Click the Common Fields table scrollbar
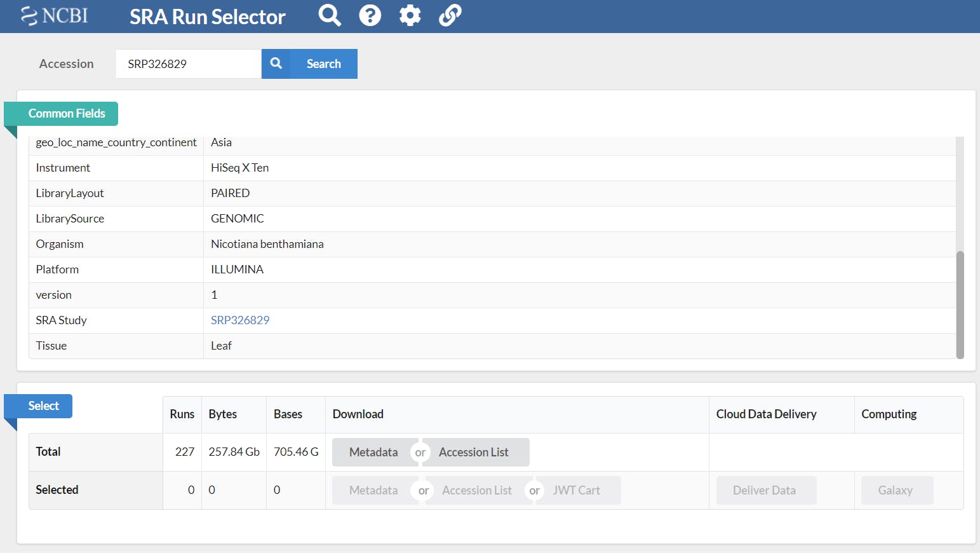Image resolution: width=980 pixels, height=553 pixels. 960,305
